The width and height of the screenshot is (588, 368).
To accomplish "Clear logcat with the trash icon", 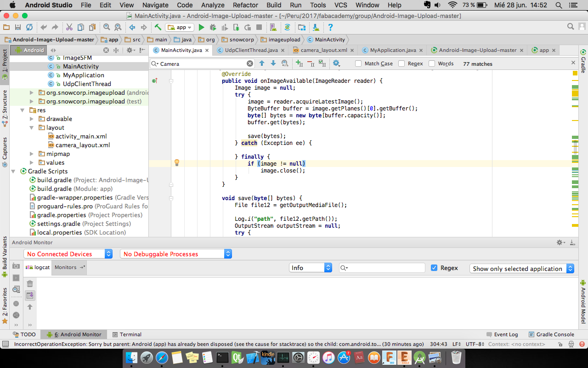I will click(30, 284).
